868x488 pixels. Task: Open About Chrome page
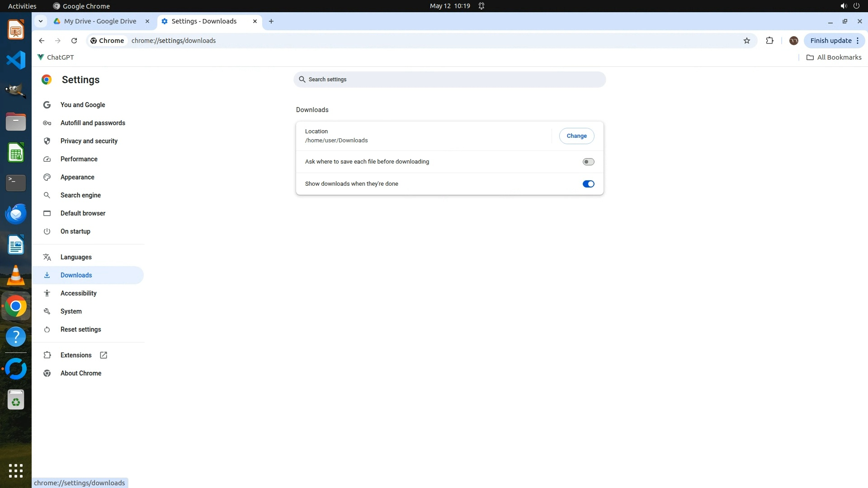(x=81, y=373)
